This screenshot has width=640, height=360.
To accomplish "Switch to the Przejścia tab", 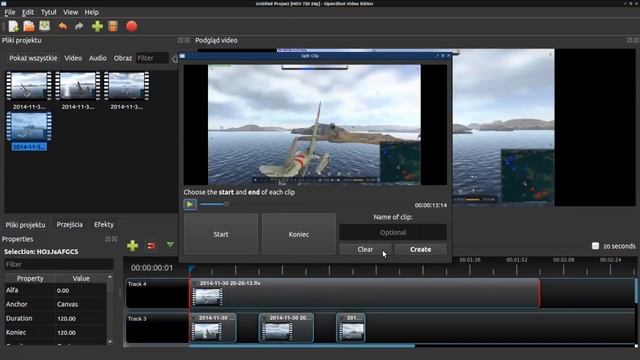I will [x=69, y=225].
